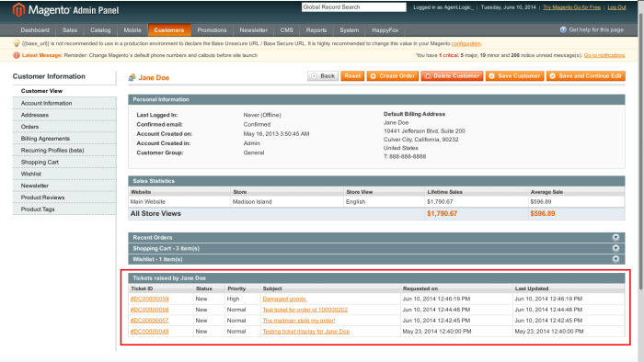Screen dimensions: 644x362
Task: Open the Sales menu
Action: [70, 30]
